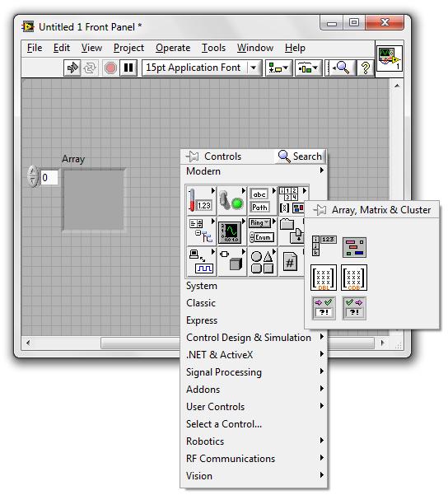The width and height of the screenshot is (448, 495).
Task: Click the Array label text
Action: click(73, 159)
